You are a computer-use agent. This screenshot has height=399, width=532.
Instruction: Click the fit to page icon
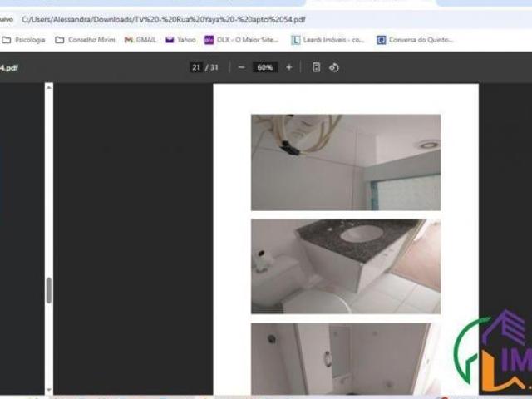point(316,67)
